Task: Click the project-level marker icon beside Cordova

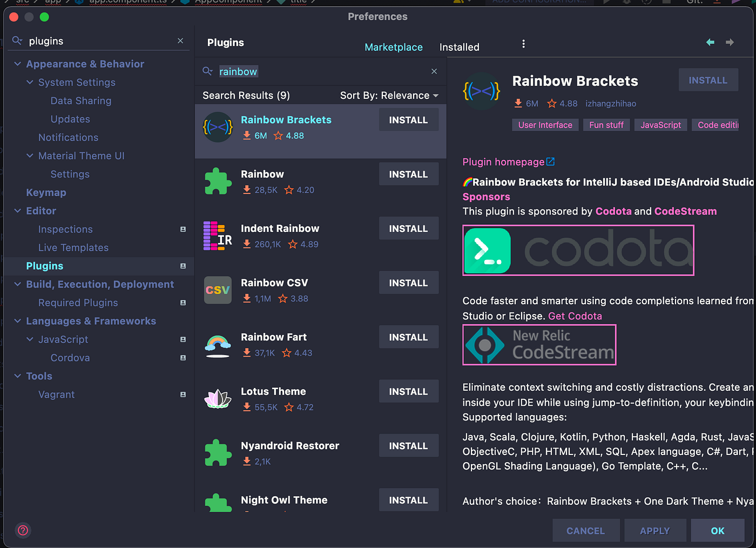Action: coord(183,358)
